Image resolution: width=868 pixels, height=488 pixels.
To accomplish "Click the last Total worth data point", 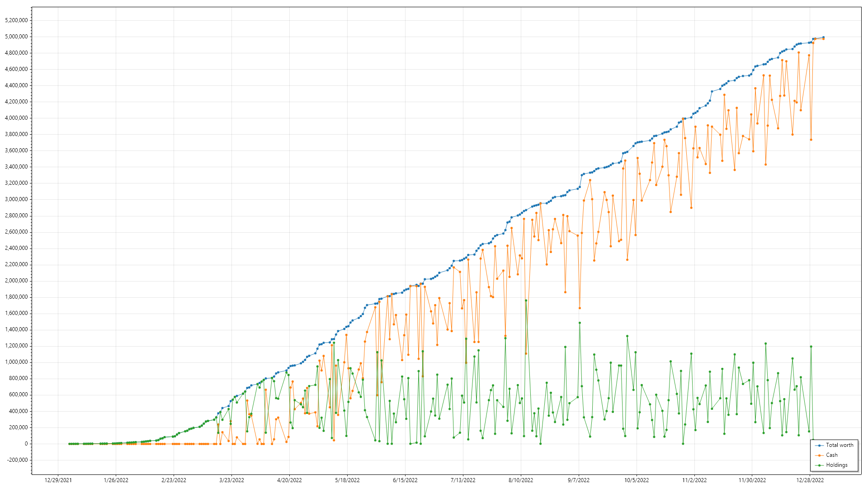I will tap(824, 38).
